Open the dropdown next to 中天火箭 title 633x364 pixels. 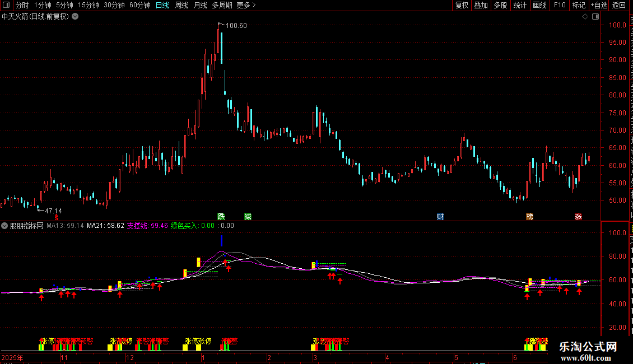[x=75, y=17]
